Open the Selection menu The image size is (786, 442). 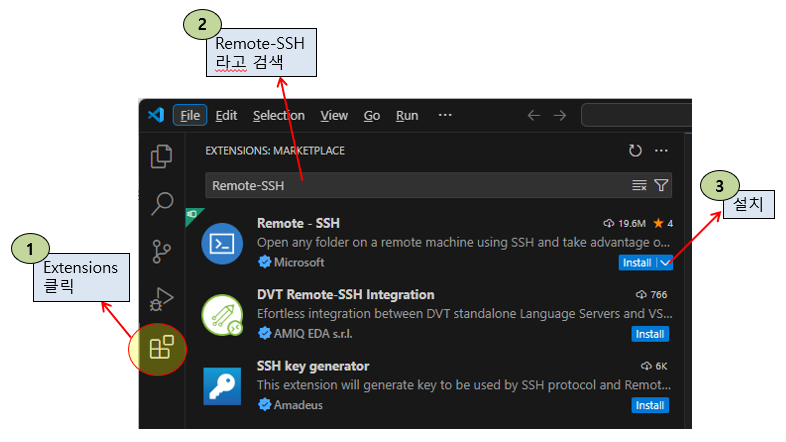[x=279, y=116]
